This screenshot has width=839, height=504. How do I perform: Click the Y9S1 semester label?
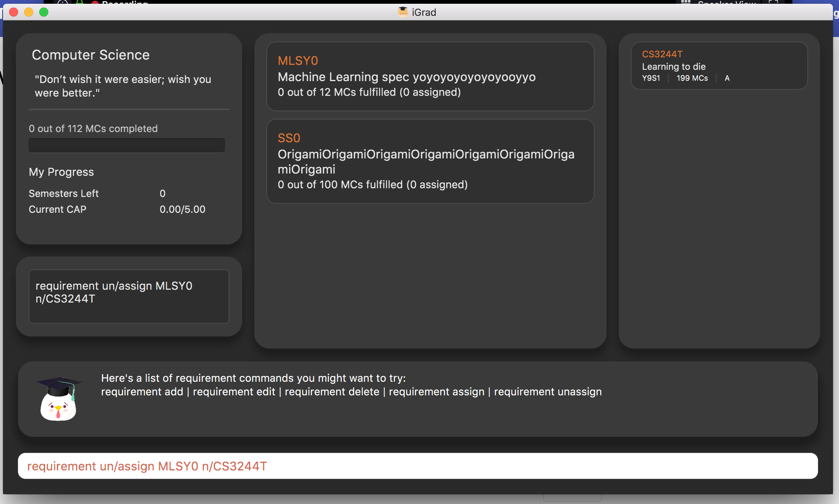pos(651,78)
